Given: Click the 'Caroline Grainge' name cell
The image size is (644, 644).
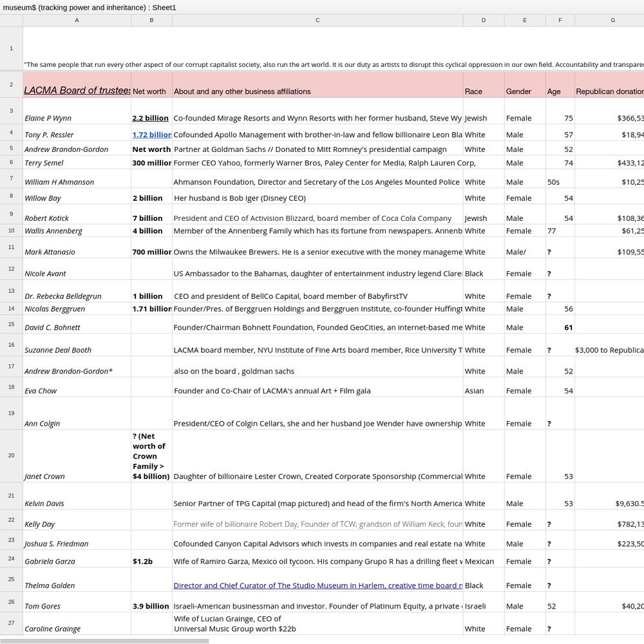Looking at the screenshot, I should (77, 623).
